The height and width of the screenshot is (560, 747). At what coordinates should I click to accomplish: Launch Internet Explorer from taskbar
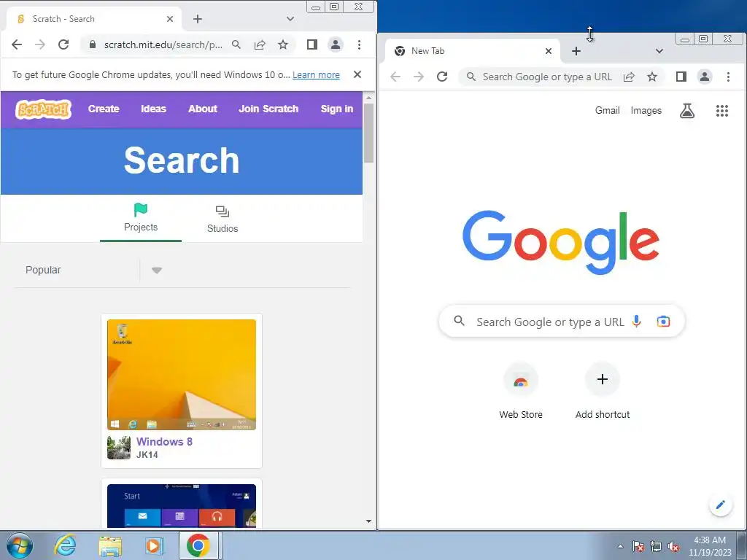pos(65,545)
